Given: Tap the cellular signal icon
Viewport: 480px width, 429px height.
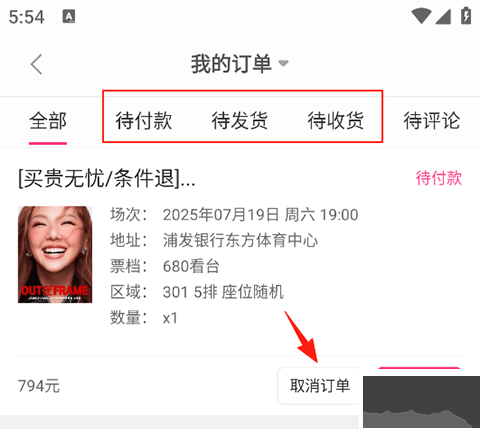Looking at the screenshot, I should click(444, 16).
